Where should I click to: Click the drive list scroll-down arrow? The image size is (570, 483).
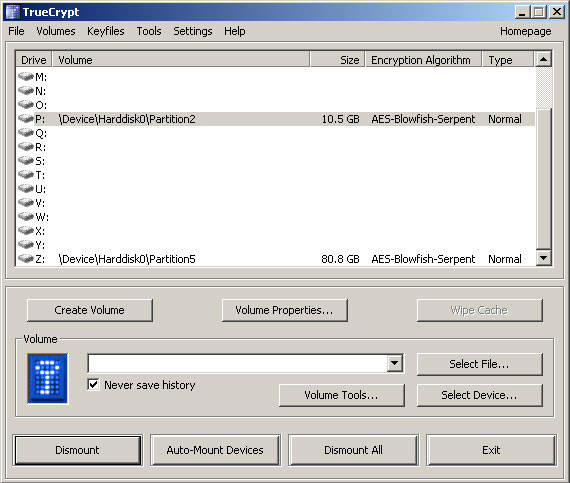click(x=543, y=258)
